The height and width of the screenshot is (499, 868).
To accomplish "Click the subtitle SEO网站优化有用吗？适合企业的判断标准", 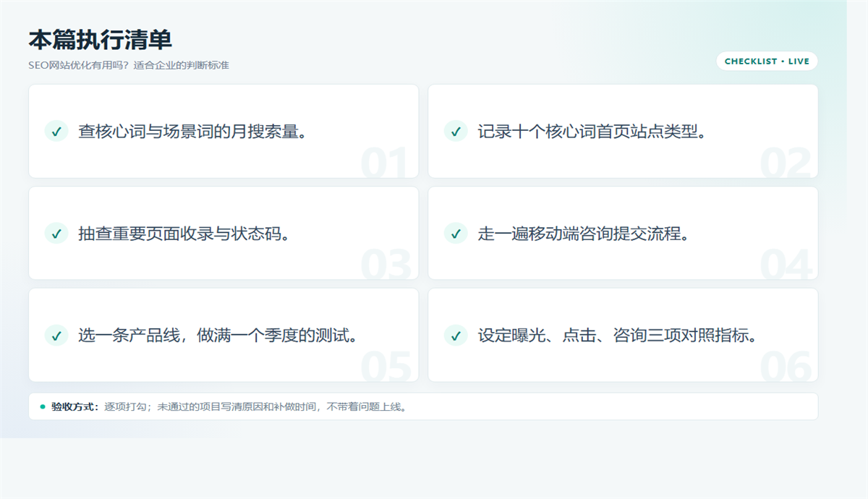I will tap(129, 65).
